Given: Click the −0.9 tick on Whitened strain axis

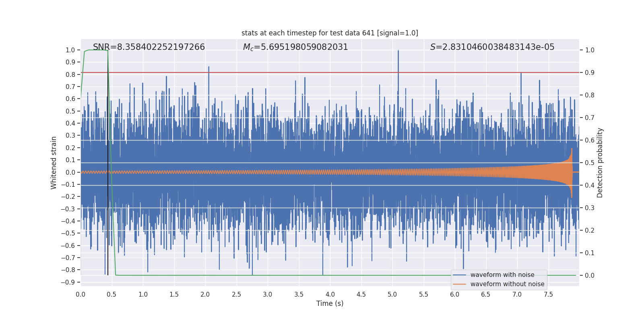Looking at the screenshot, I should coord(68,282).
